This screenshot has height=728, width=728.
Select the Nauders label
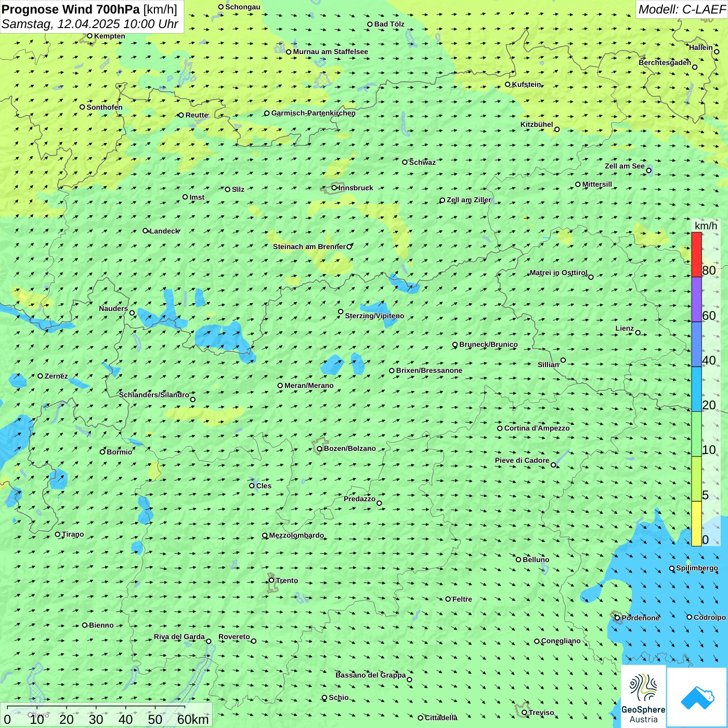[113, 308]
